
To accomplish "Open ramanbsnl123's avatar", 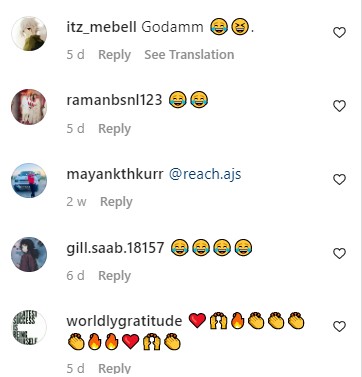I will (29, 107).
